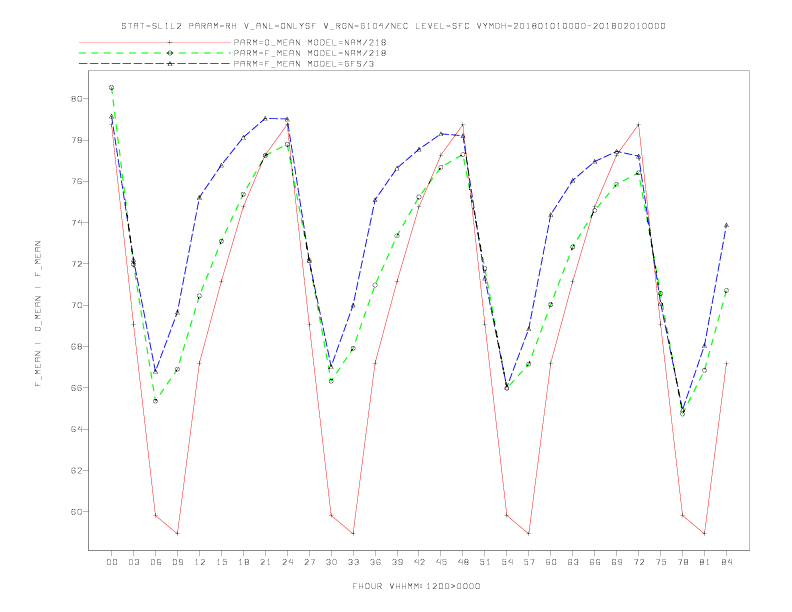Click red plus marker at hour 09 minimum
This screenshot has width=792, height=612.
click(177, 533)
